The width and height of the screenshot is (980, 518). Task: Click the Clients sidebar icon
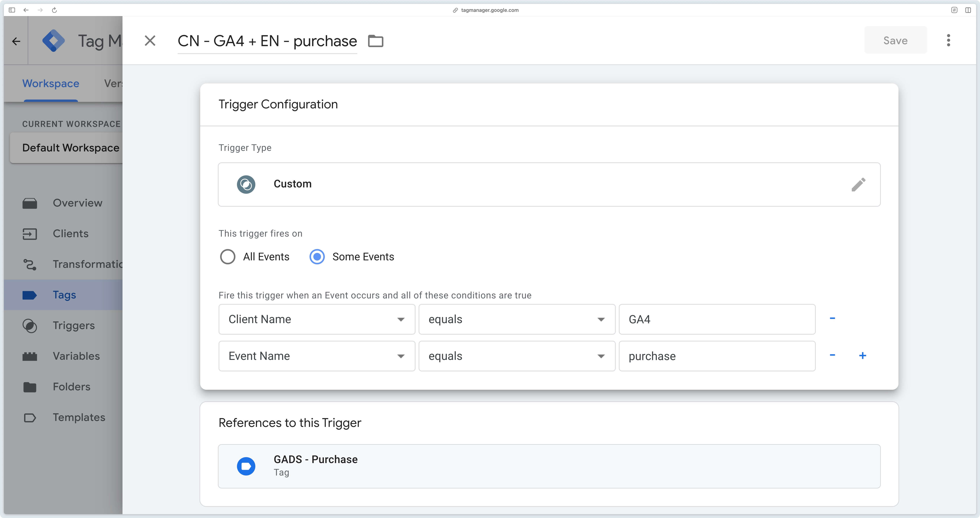(30, 234)
